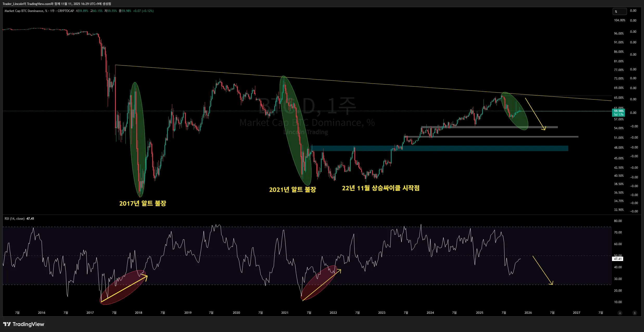Viewport: 644px width, 332px height.
Task: Toggle the % percent scale mode box
Action: [x=619, y=11]
